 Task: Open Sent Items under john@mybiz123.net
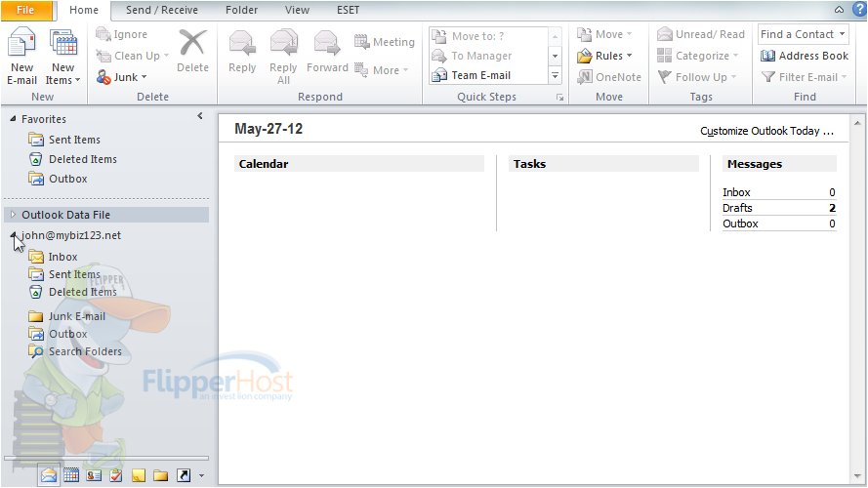(64, 274)
